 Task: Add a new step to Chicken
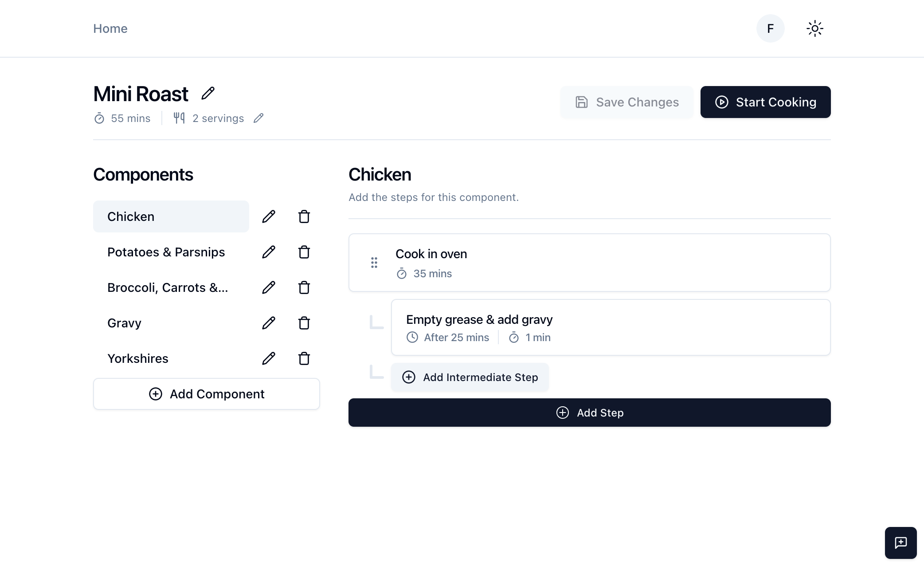tap(589, 413)
